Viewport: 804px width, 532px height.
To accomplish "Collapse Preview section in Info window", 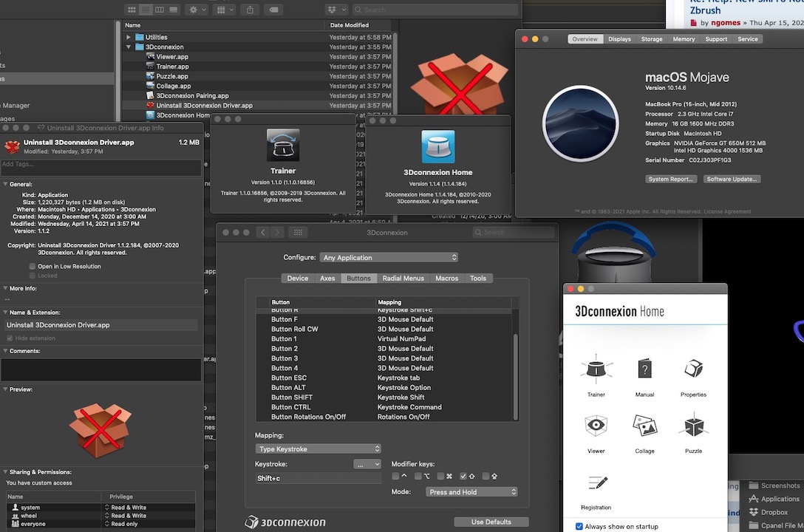I will tap(5, 389).
